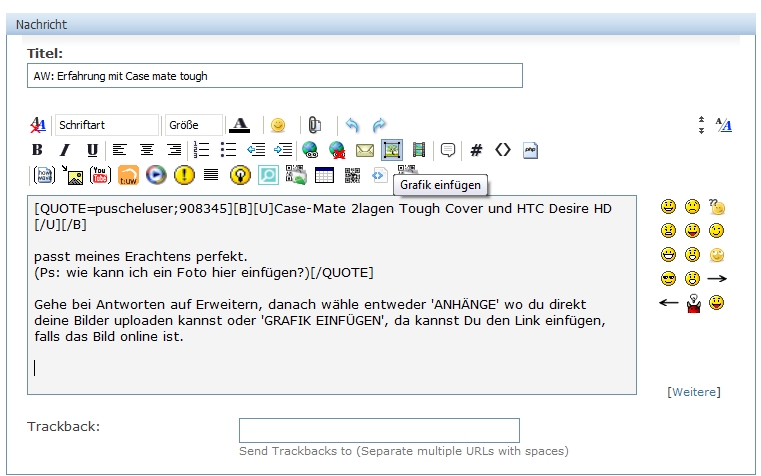Viewport: 761px width, 476px height.
Task: Insert the frowning sad smiley
Action: (x=693, y=207)
